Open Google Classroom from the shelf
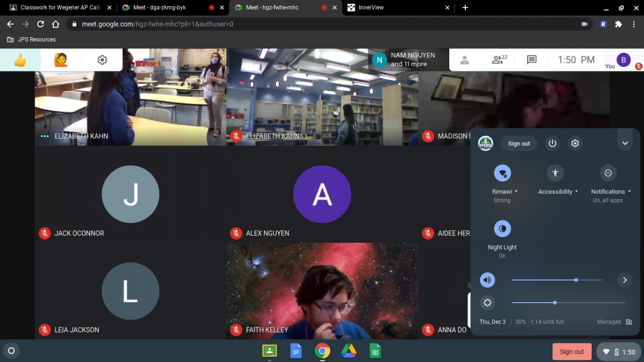The width and height of the screenshot is (644, 362). click(x=269, y=351)
